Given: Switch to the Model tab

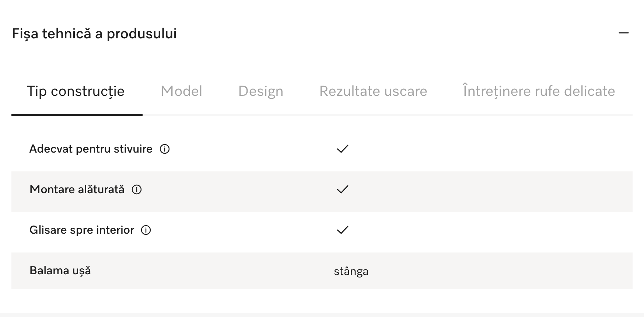Looking at the screenshot, I should (x=181, y=91).
